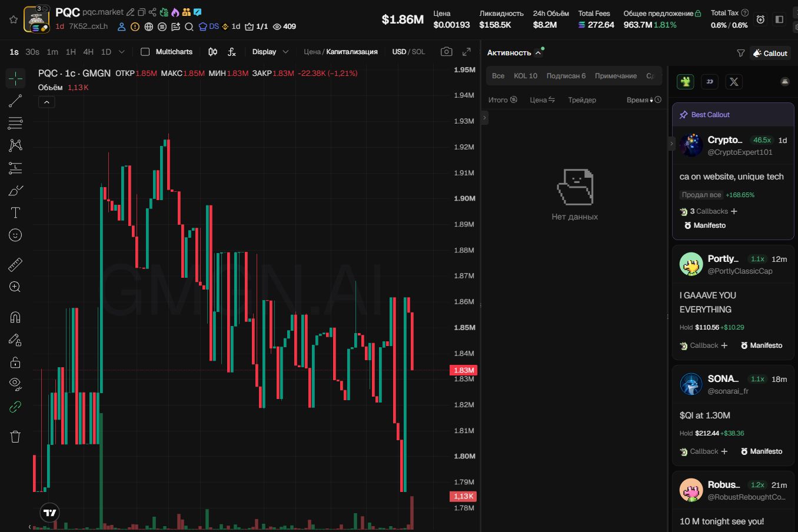Image resolution: width=798 pixels, height=532 pixels.
Task: Expand chart to fullscreen
Action: click(467, 52)
